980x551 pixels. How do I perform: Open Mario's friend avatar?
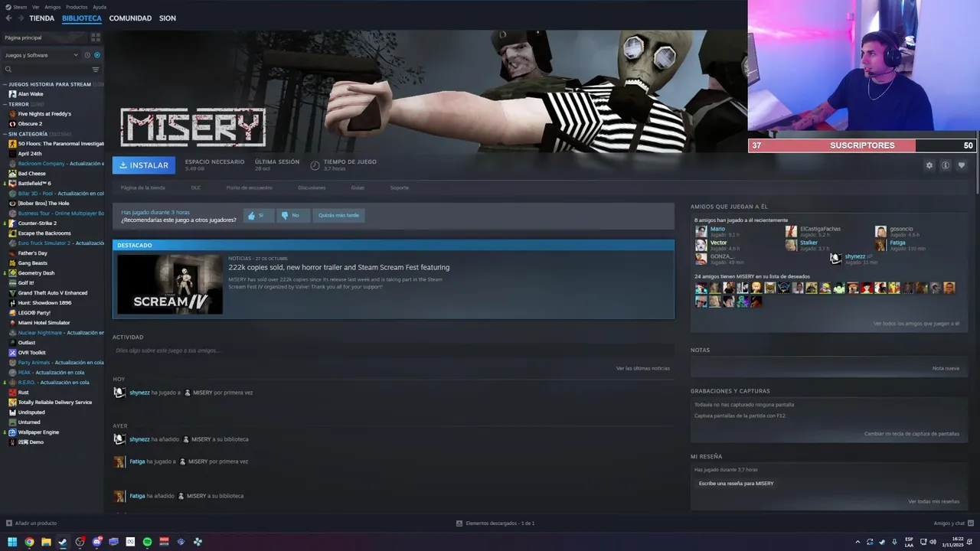pyautogui.click(x=701, y=231)
